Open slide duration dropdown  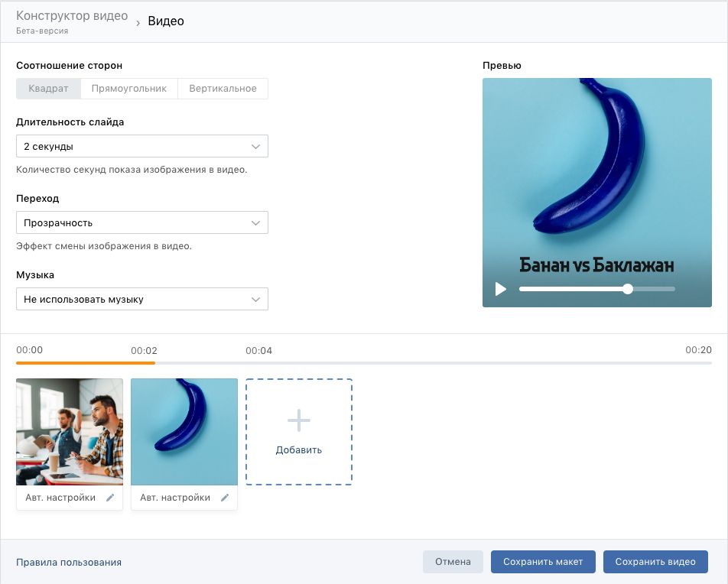pos(142,146)
